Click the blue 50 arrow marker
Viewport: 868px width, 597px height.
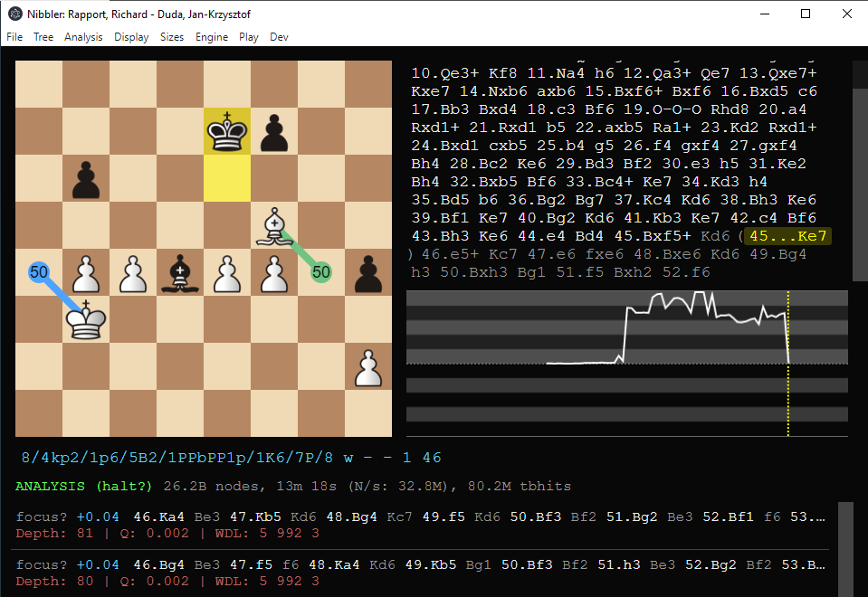(39, 270)
